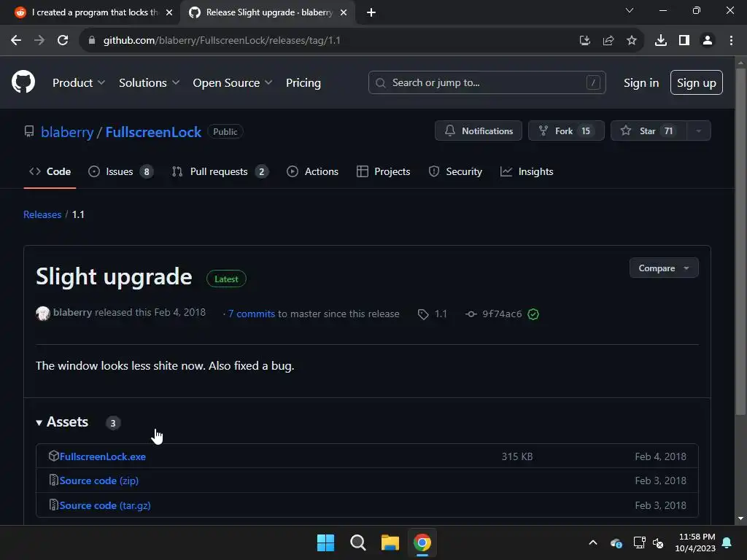Click the OneDrive cloud tray icon
This screenshot has height=560, width=747.
coord(616,542)
